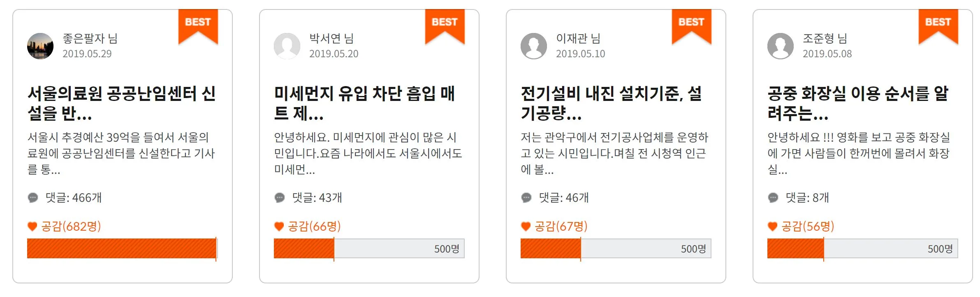Click BEST ribbon badge on 조준형's card
This screenshot has height=297, width=980.
pyautogui.click(x=938, y=25)
